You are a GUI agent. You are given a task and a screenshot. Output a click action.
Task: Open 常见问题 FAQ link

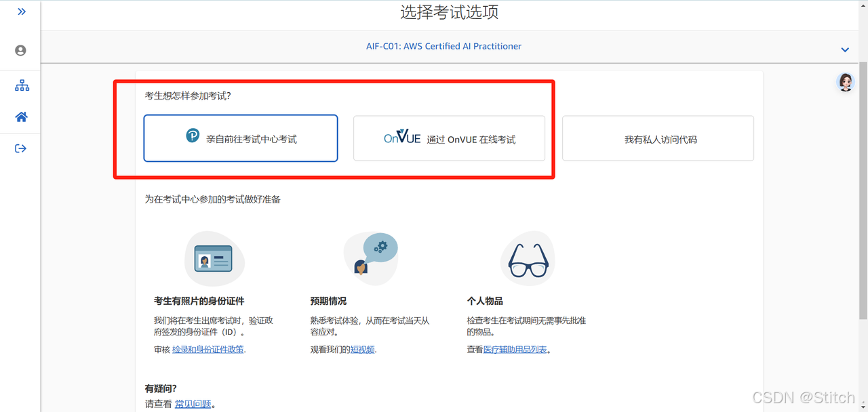click(193, 404)
